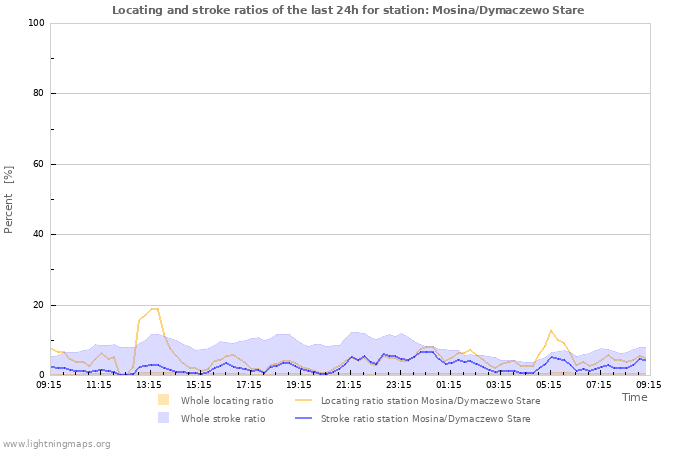The image size is (700, 450).
Task: Click the Whole stroke ratio lavender legend swatch
Action: 163,418
